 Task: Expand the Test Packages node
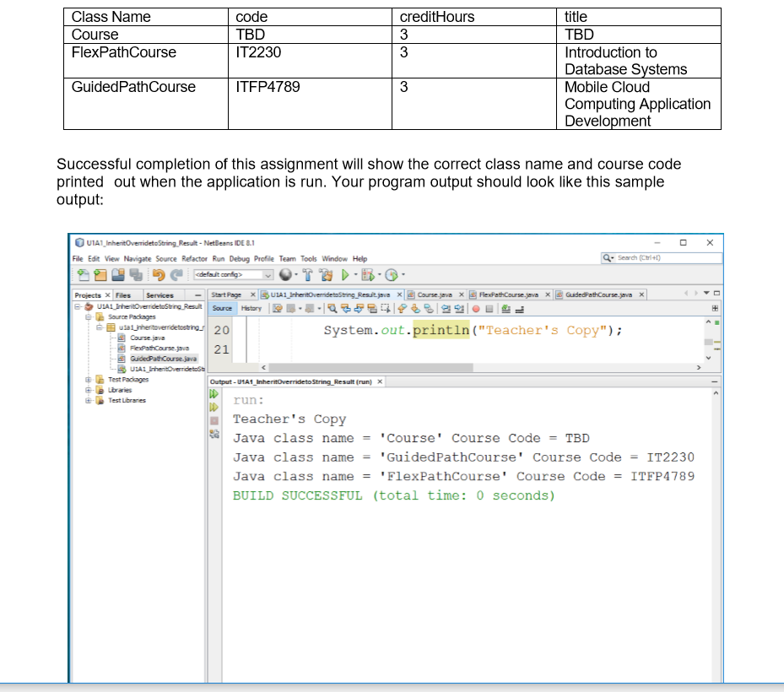pyautogui.click(x=88, y=380)
